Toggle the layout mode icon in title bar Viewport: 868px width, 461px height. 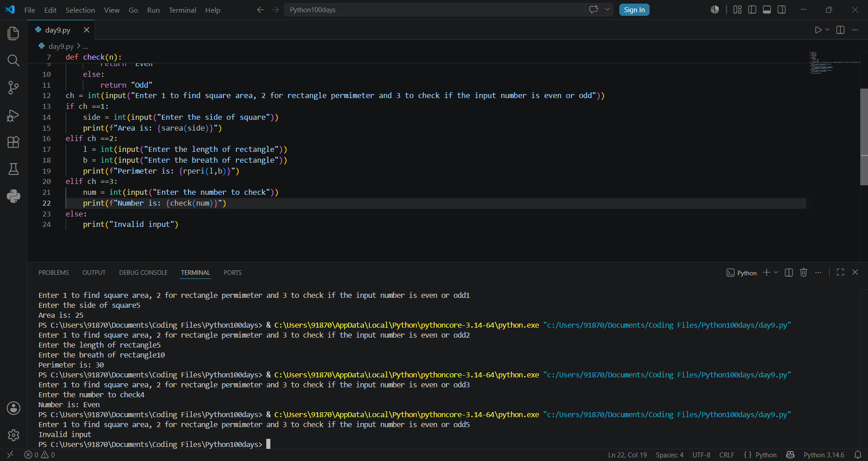coord(715,9)
